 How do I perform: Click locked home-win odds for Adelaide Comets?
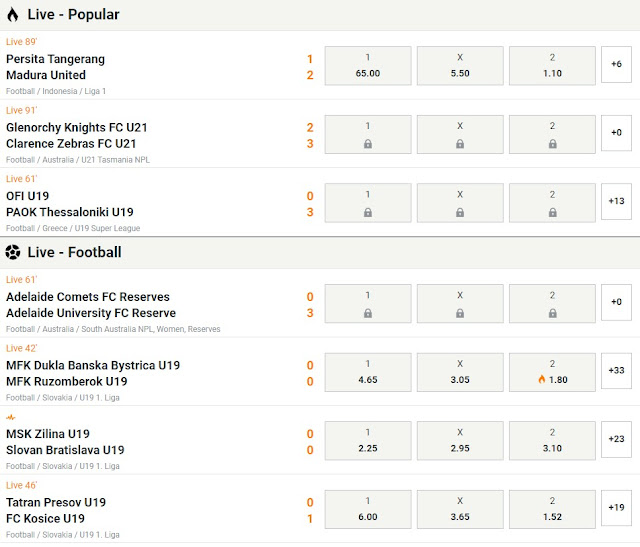click(367, 304)
